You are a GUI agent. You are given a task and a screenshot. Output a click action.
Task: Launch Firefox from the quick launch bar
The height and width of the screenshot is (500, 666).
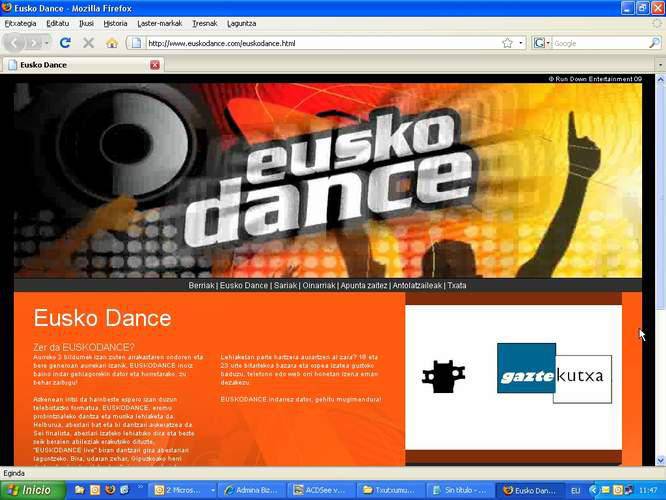point(110,490)
